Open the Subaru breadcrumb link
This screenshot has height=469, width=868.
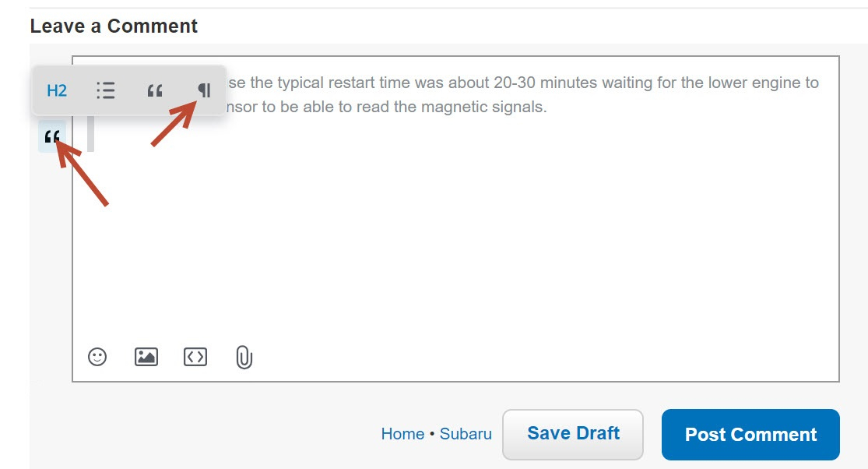point(466,434)
